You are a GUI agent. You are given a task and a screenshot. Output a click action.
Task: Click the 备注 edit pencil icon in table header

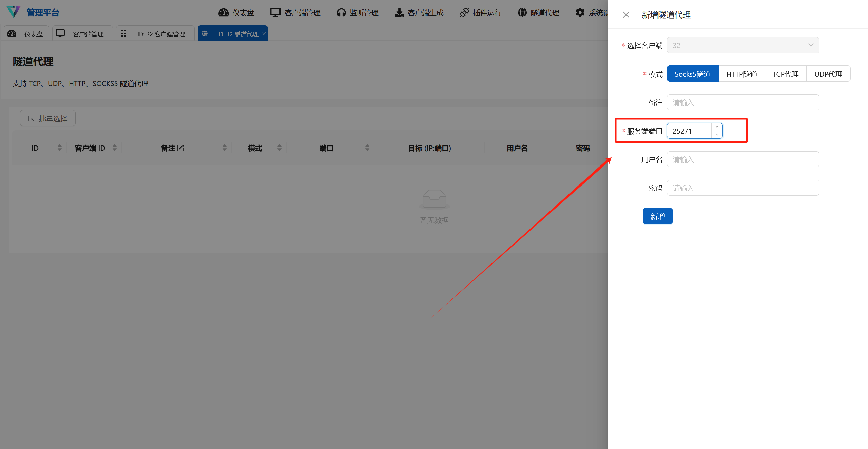181,148
